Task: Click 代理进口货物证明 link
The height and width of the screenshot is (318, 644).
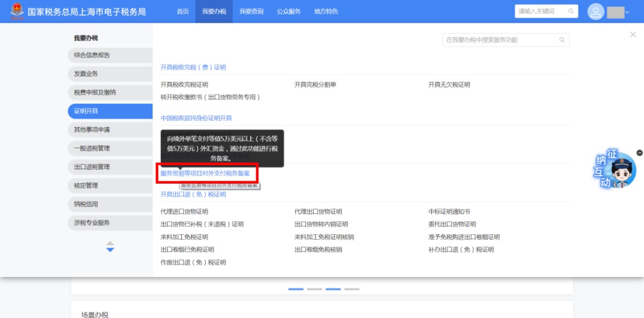Action: 184,212
